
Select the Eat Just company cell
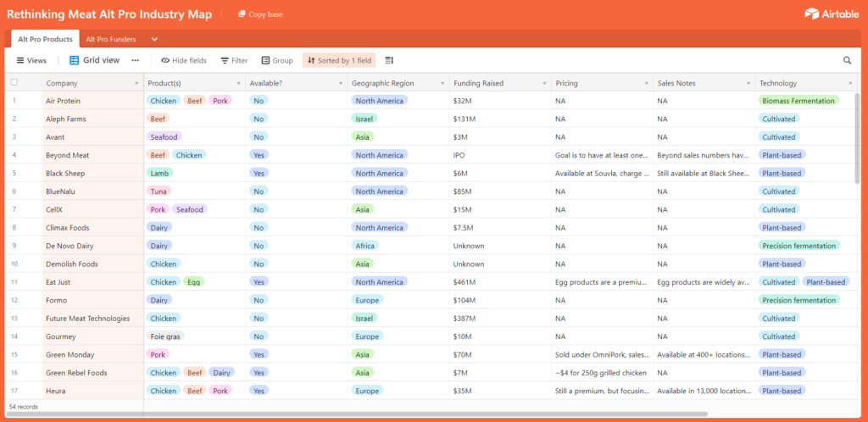click(x=92, y=282)
